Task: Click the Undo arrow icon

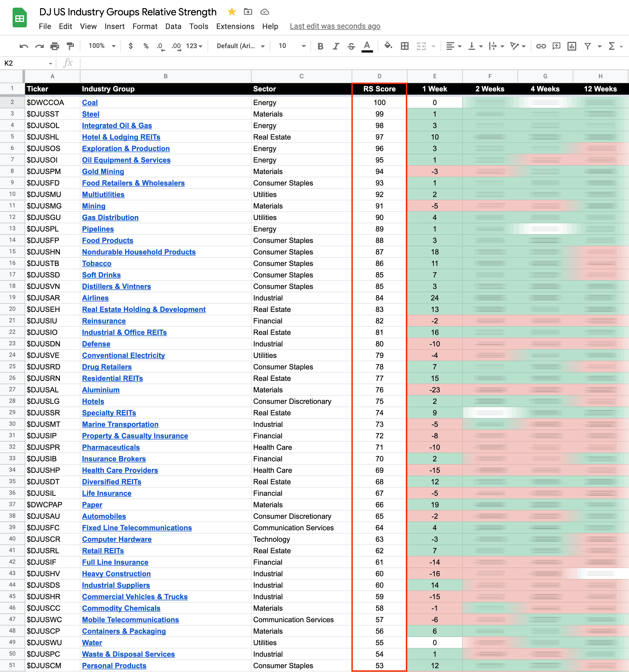Action: (x=24, y=46)
